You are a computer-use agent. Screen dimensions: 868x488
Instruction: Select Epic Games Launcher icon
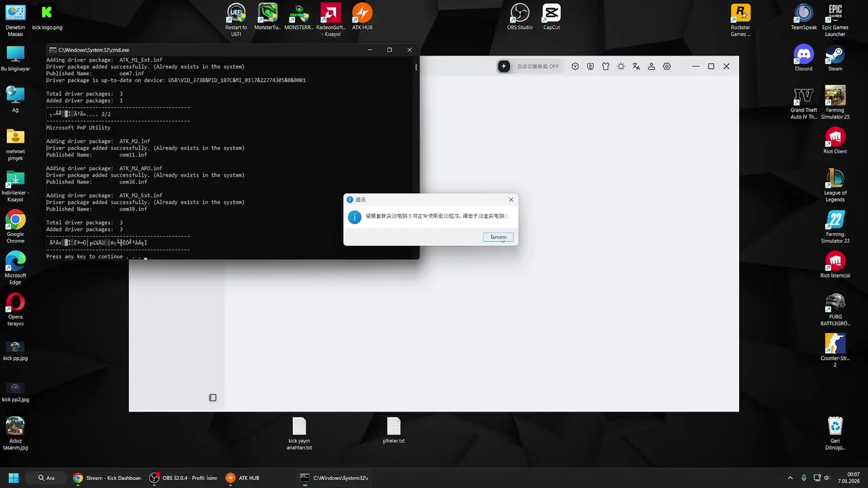[835, 20]
